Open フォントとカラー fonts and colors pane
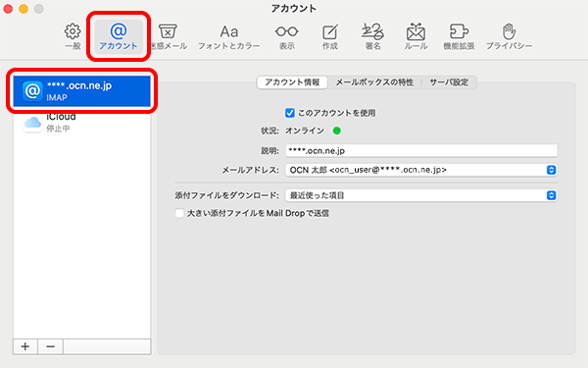The image size is (588, 368). [228, 36]
